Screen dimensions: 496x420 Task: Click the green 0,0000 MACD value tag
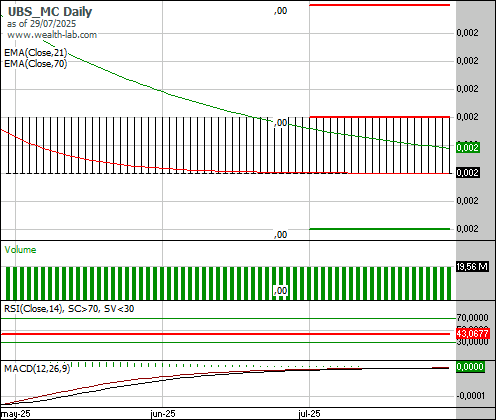point(470,367)
